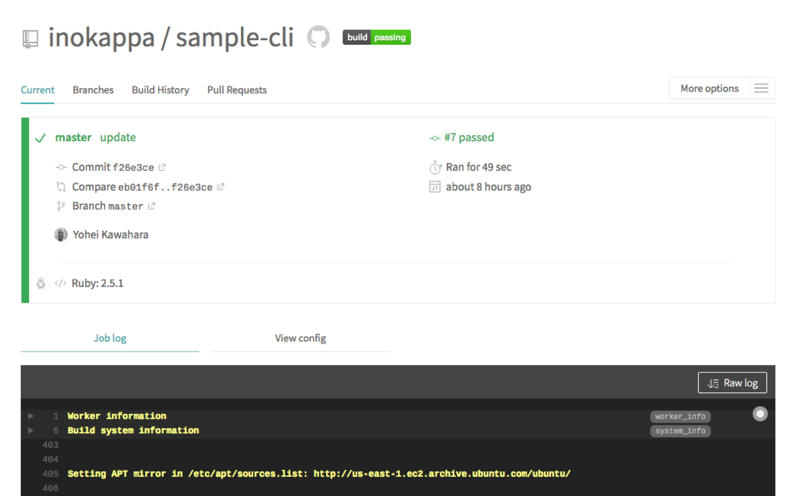This screenshot has width=800, height=496.
Task: Open the Pull Requests tab
Action: [237, 90]
